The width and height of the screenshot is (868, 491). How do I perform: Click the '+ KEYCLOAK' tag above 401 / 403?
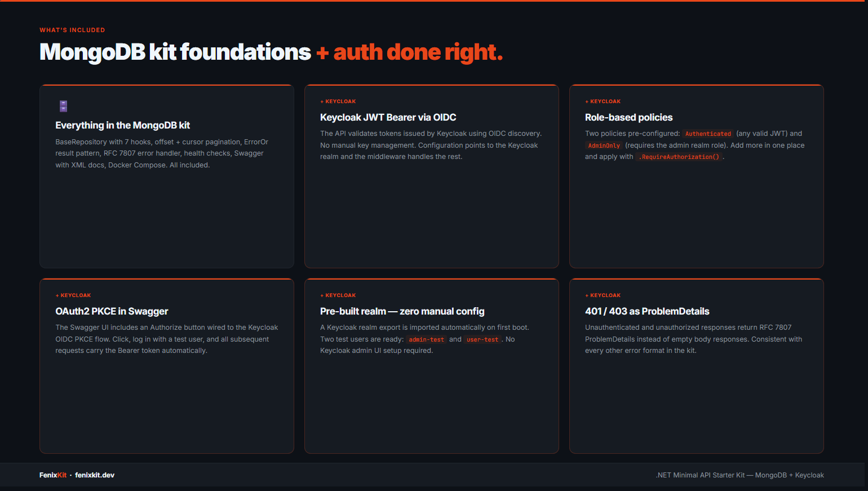coord(603,295)
